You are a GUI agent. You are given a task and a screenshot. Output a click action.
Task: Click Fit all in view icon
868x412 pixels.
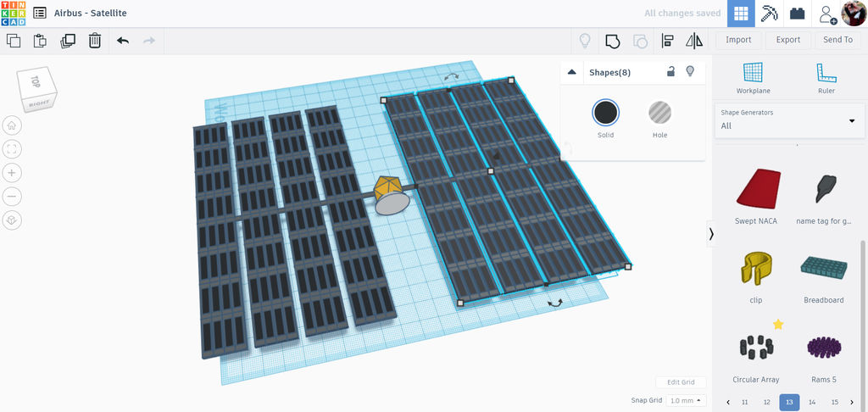tap(12, 149)
